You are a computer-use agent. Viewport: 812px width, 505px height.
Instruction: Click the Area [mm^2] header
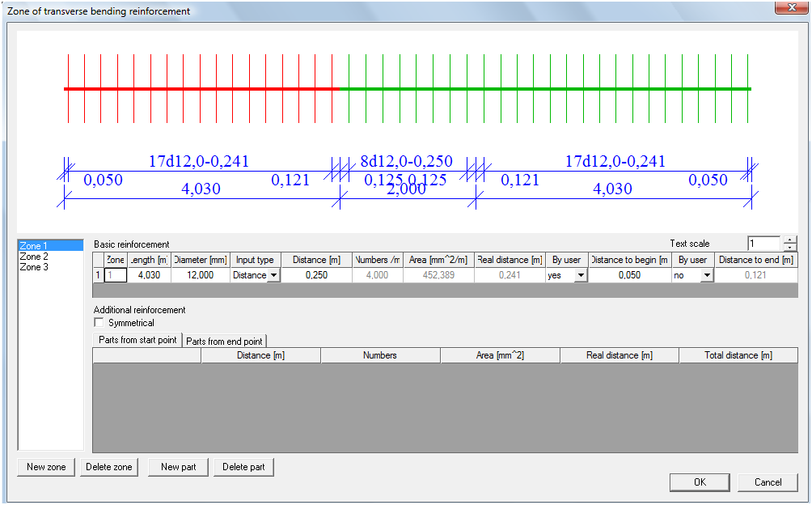coord(500,355)
